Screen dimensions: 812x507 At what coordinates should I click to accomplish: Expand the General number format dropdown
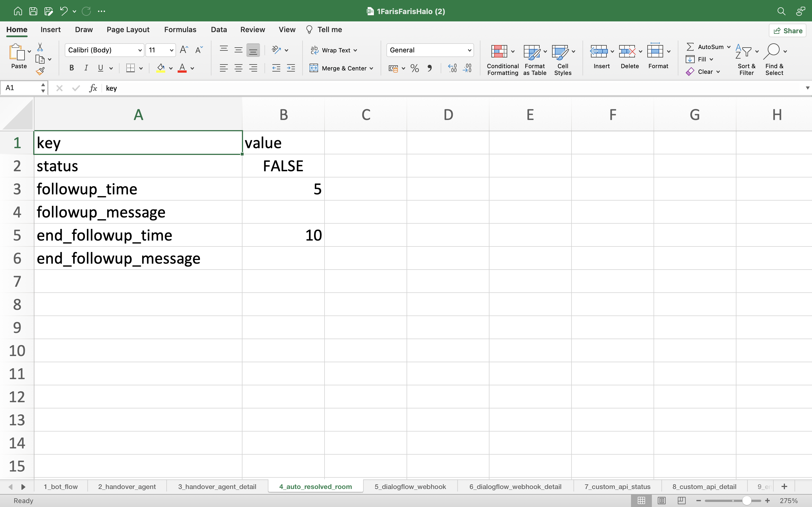click(469, 50)
